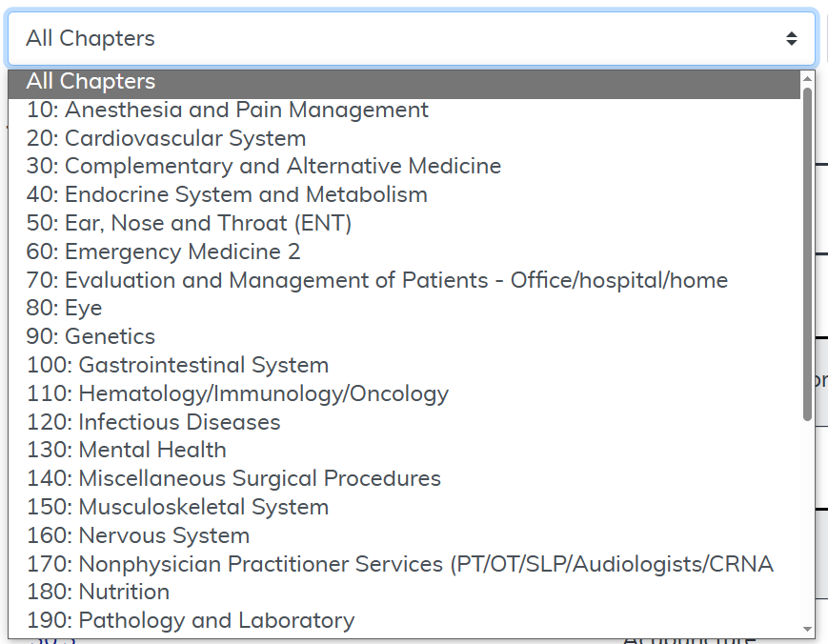Select 120: Infectious Diseases

[x=153, y=422]
